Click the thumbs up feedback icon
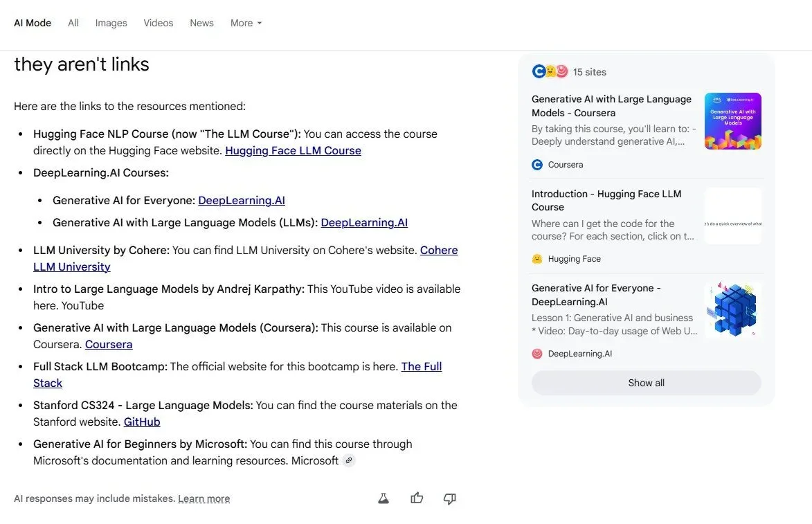The width and height of the screenshot is (812, 524). [x=417, y=498]
